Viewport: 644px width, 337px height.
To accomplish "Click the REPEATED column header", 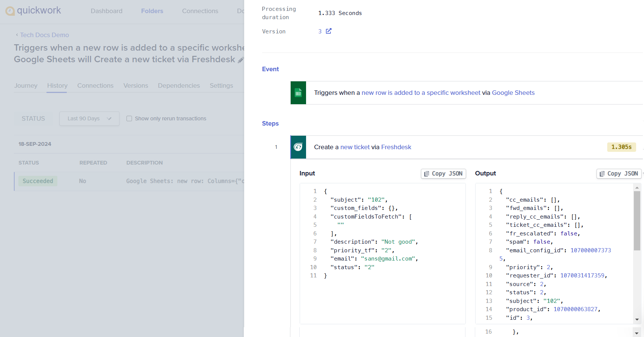I will tap(93, 163).
